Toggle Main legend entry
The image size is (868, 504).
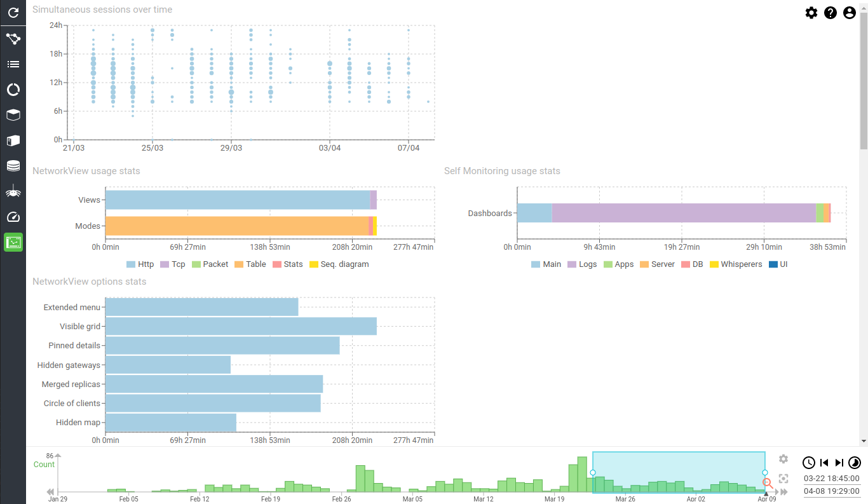pos(546,264)
